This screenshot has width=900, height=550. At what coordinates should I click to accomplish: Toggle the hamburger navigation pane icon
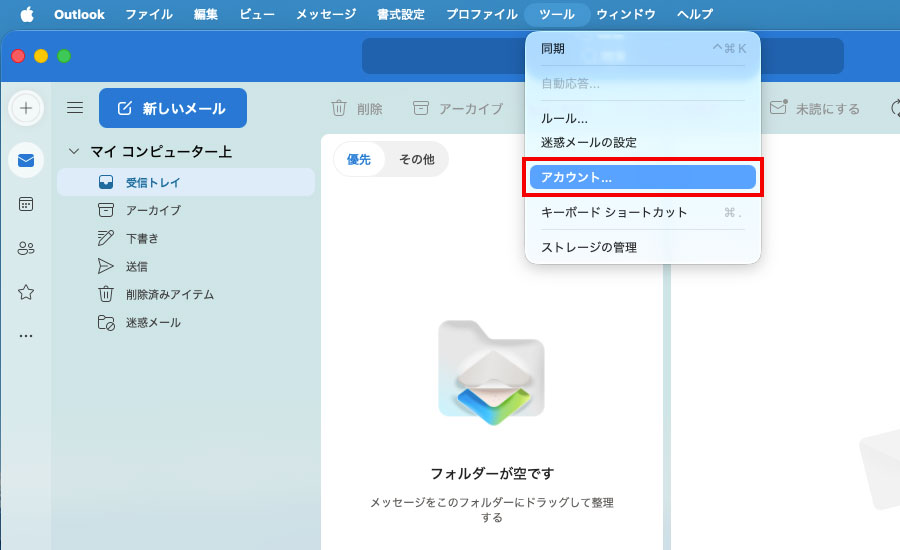75,108
